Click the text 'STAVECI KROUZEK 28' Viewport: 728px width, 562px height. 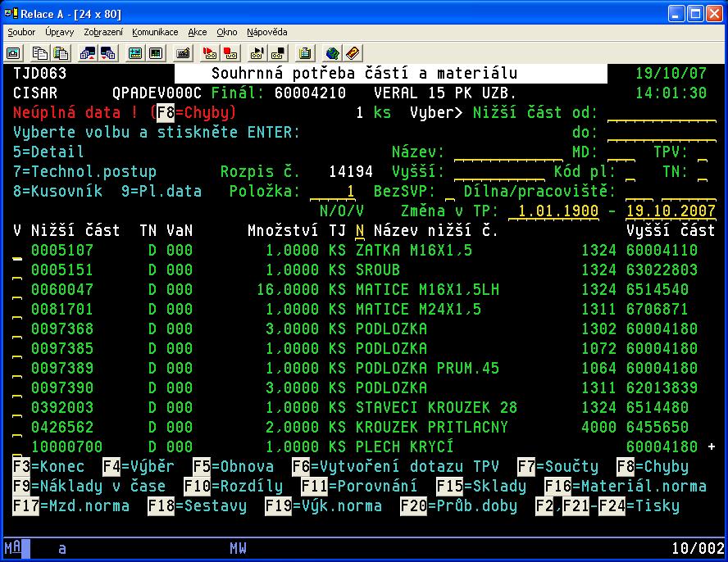pyautogui.click(x=436, y=407)
